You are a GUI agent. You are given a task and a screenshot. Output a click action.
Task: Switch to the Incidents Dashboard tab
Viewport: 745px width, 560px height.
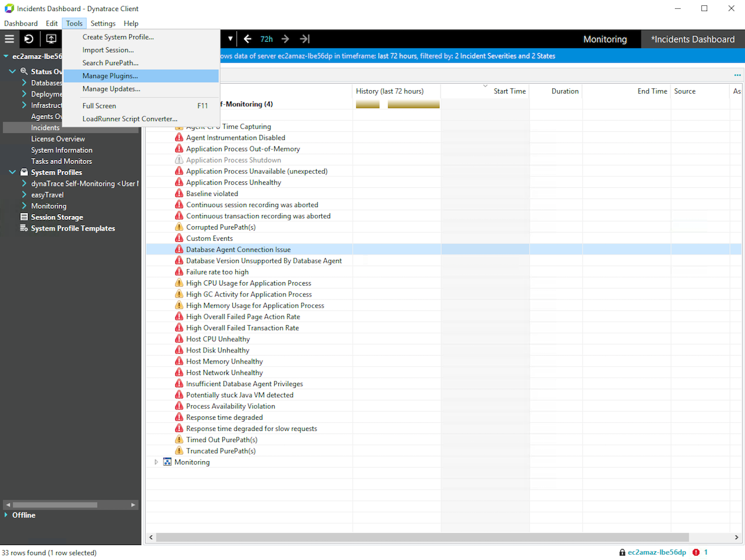693,39
